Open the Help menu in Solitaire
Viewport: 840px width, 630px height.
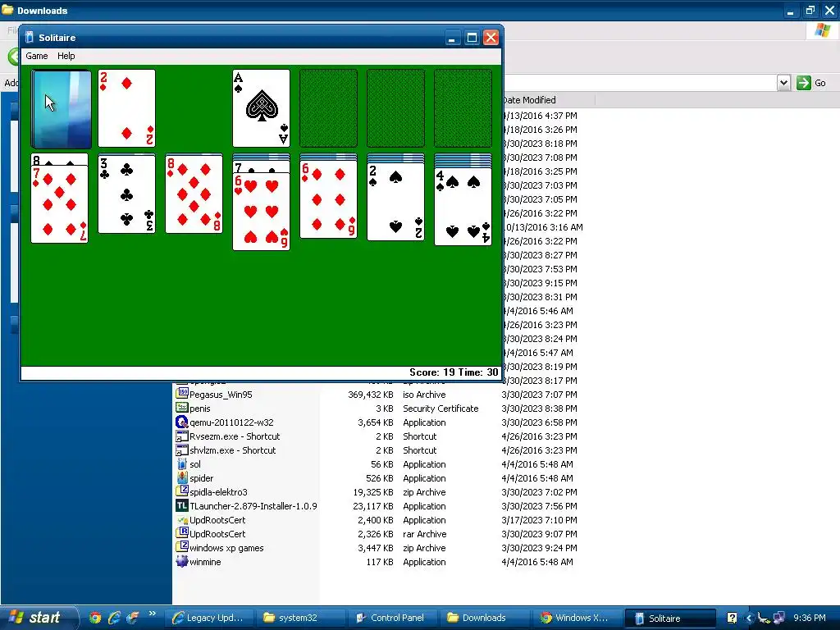click(66, 56)
